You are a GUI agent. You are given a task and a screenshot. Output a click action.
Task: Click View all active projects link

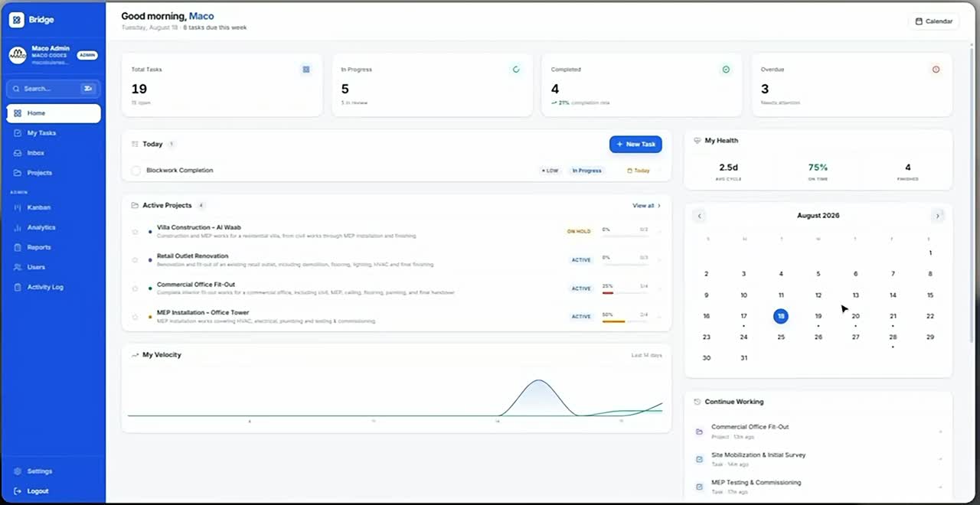646,206
